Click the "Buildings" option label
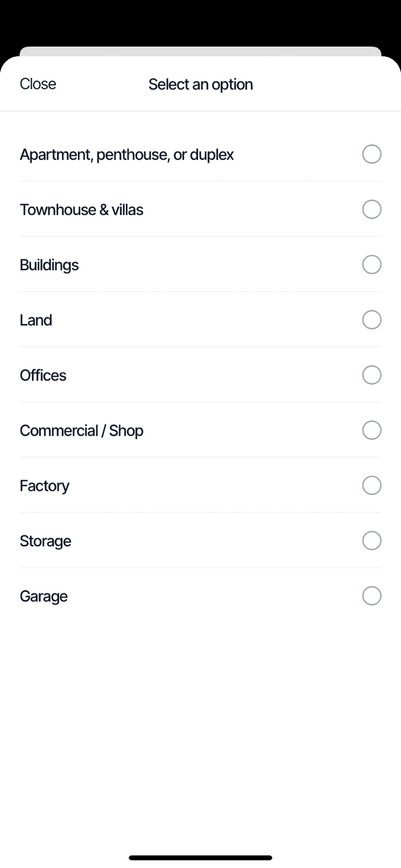The width and height of the screenshot is (401, 868). click(x=49, y=265)
